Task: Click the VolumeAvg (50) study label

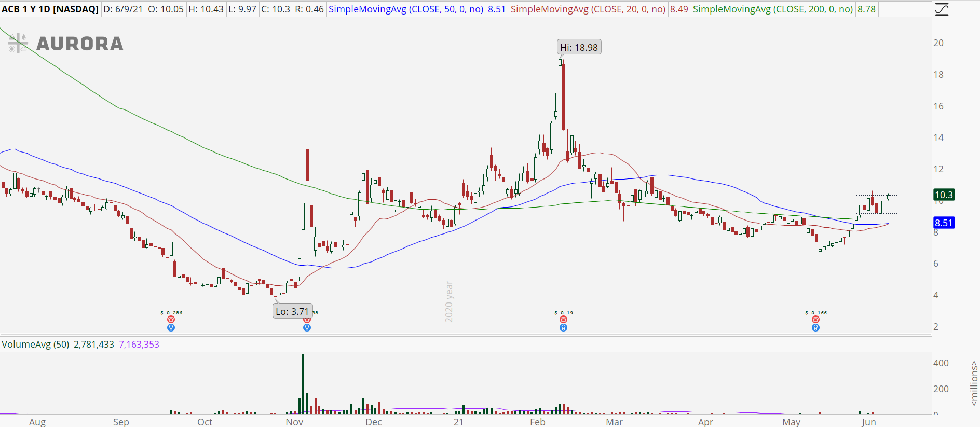Action: tap(35, 345)
